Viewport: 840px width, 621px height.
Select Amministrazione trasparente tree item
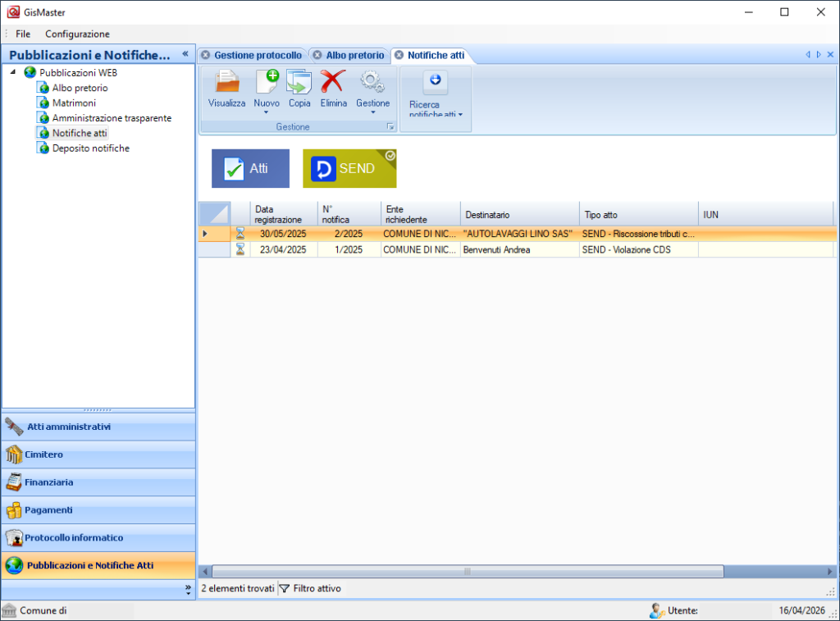click(x=112, y=118)
